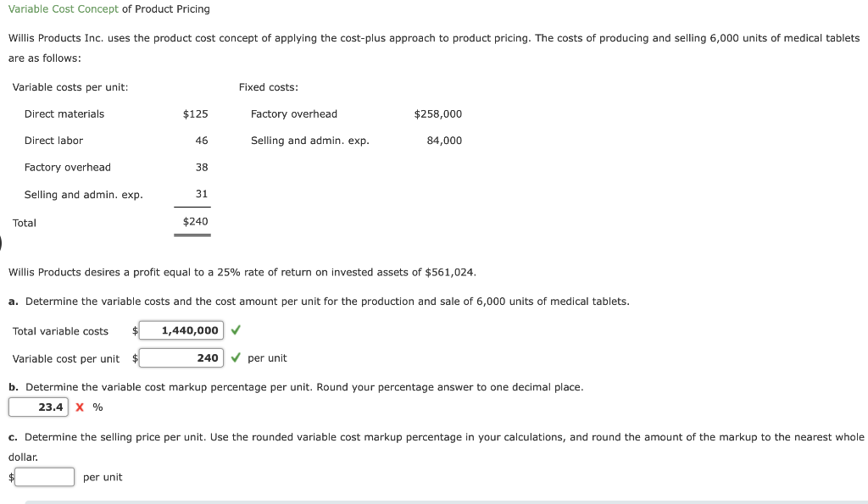Click the Variable cost per unit input
Image resolution: width=868 pixels, height=504 pixels.
pyautogui.click(x=181, y=358)
